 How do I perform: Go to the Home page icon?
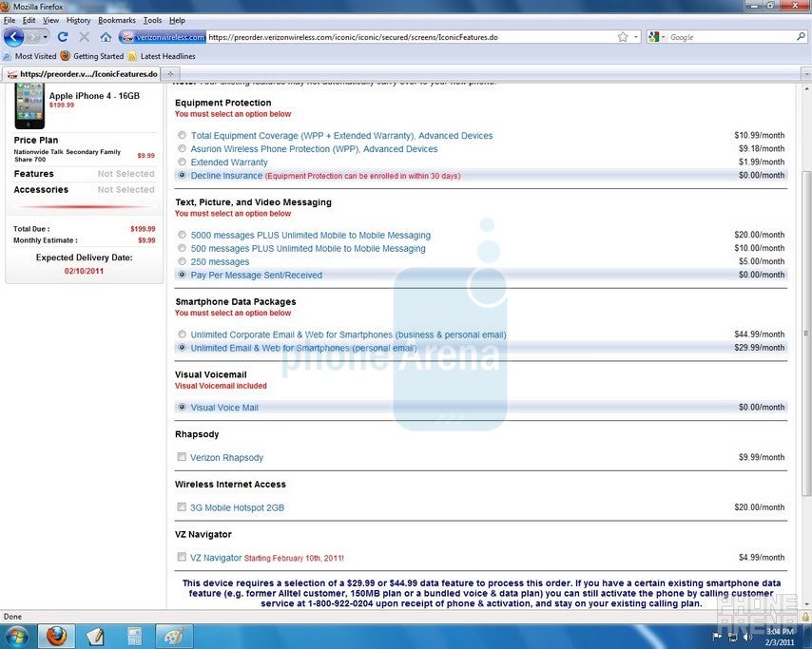[x=106, y=37]
